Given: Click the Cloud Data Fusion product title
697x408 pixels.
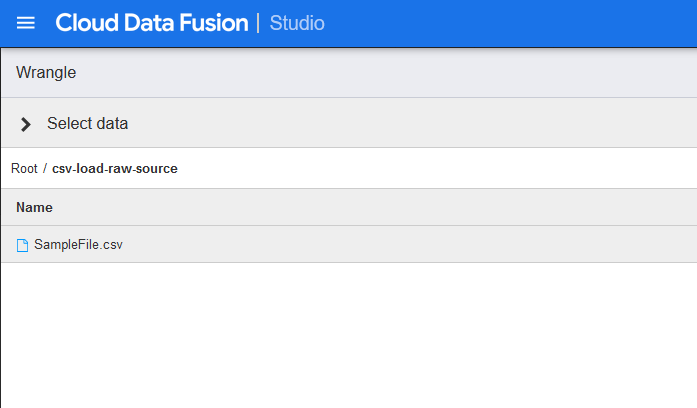Looking at the screenshot, I should (152, 23).
